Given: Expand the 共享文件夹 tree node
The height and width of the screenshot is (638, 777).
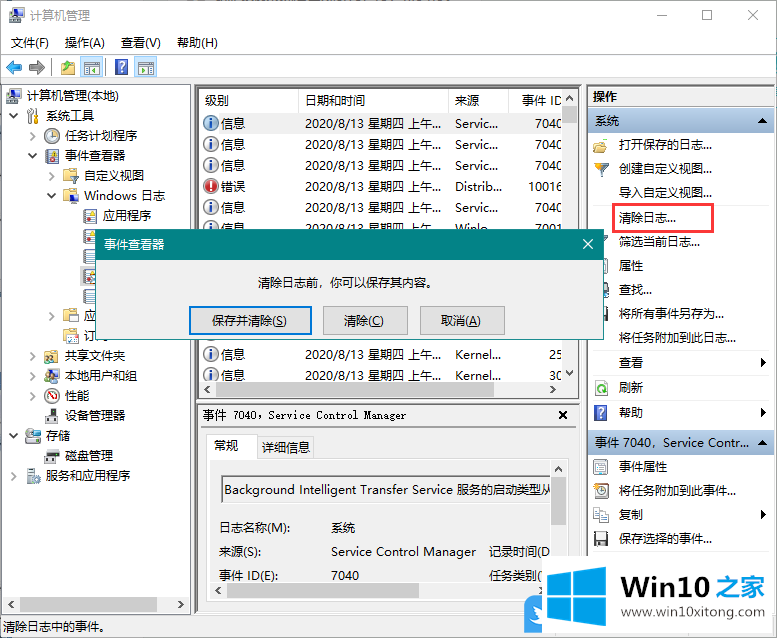Looking at the screenshot, I should pos(32,355).
